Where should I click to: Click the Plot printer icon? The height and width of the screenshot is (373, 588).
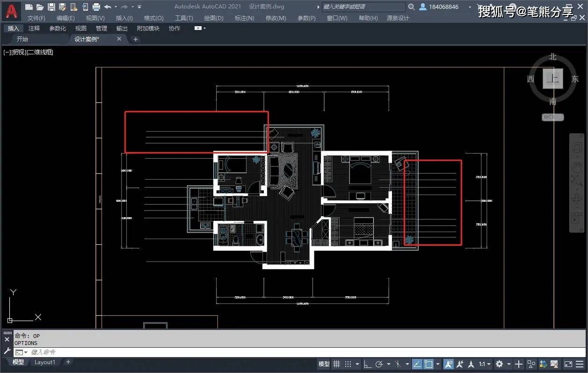(96, 7)
